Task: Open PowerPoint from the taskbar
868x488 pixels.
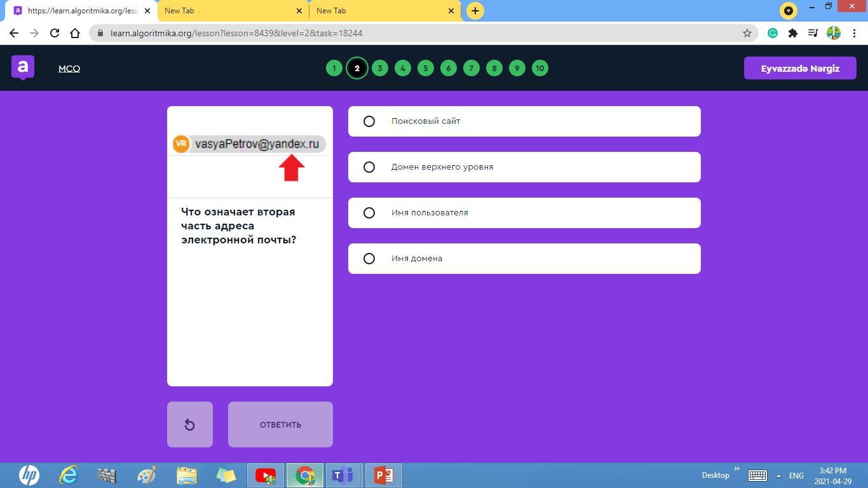Action: point(383,475)
